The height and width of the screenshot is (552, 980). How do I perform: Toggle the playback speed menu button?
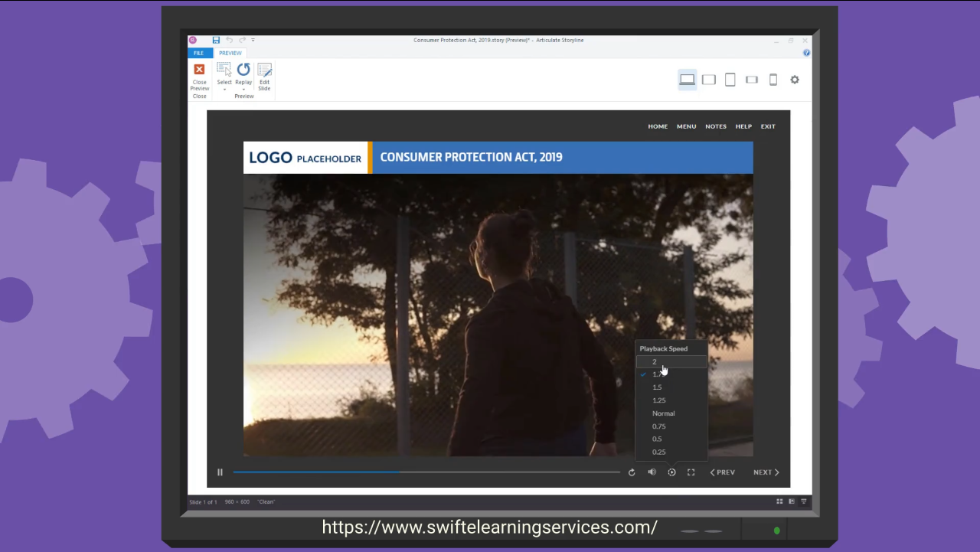coord(671,472)
